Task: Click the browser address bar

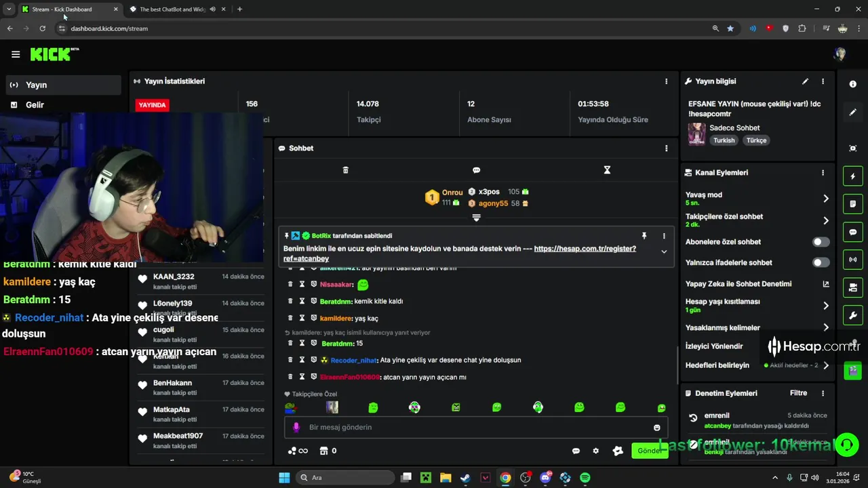Action: [x=387, y=28]
